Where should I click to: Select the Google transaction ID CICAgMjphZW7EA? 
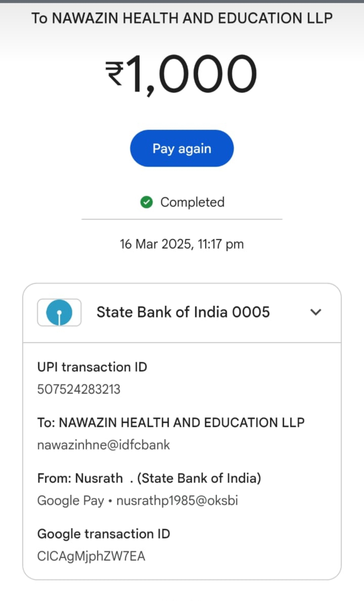pos(91,556)
